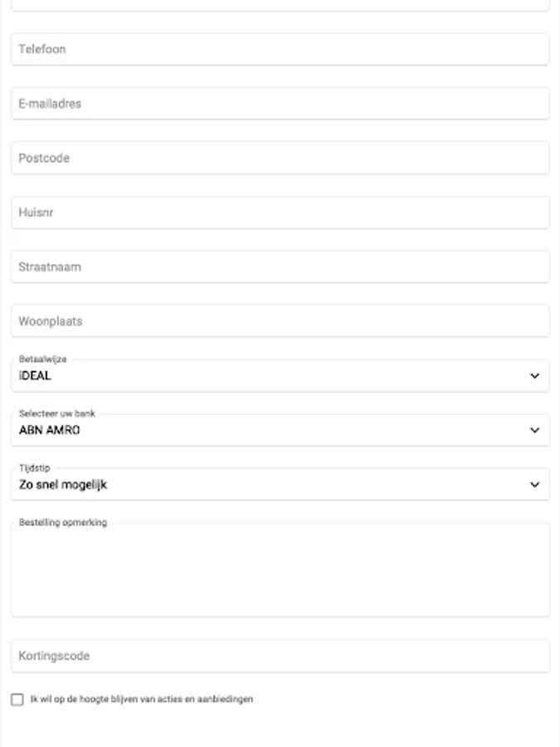The height and width of the screenshot is (747, 560).
Task: Click the 'Selecteer uw bank' field label
Action: click(56, 413)
